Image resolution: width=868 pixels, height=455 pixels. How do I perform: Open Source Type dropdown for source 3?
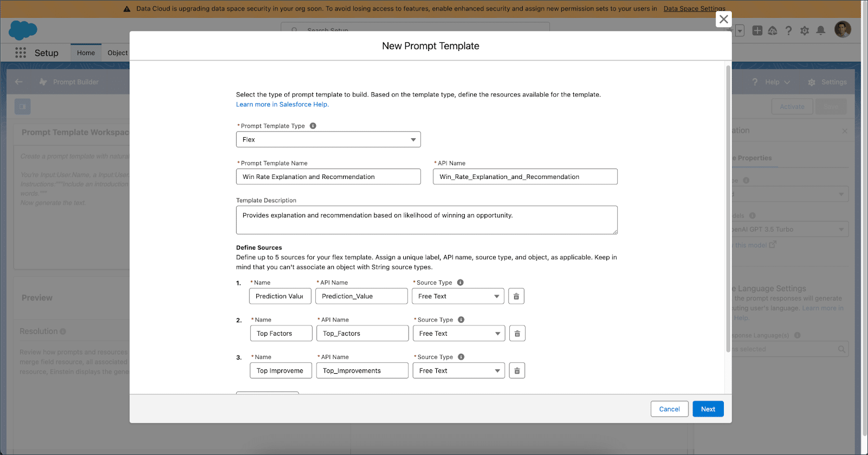[459, 371]
